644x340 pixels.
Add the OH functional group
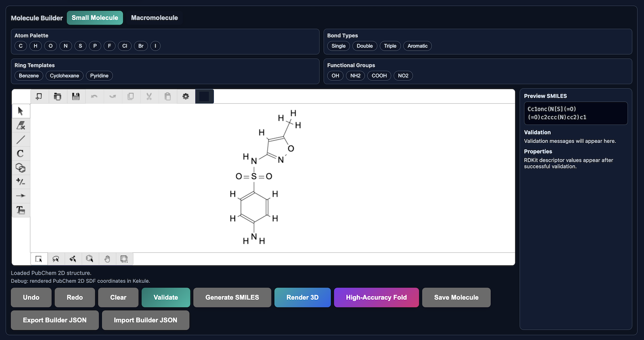point(335,76)
